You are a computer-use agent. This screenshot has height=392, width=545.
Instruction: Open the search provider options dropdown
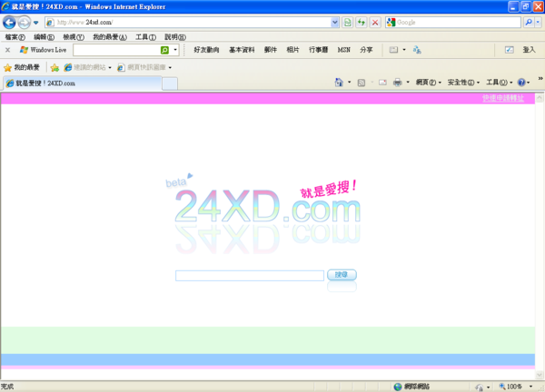(x=538, y=22)
